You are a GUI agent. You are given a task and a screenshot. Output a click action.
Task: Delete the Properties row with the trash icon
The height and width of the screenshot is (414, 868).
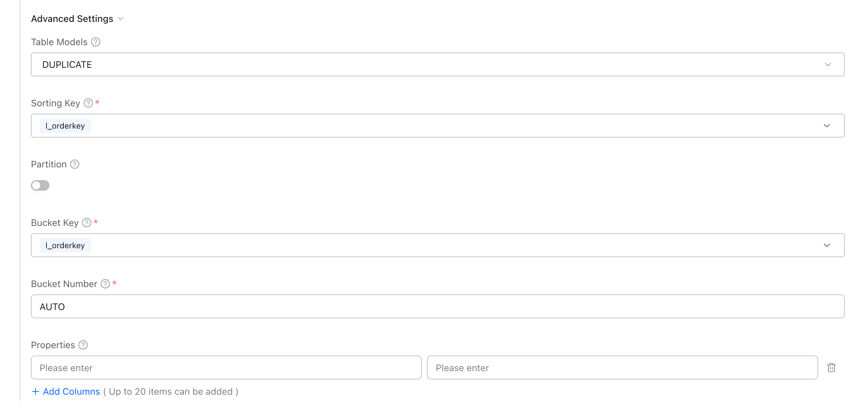[831, 367]
